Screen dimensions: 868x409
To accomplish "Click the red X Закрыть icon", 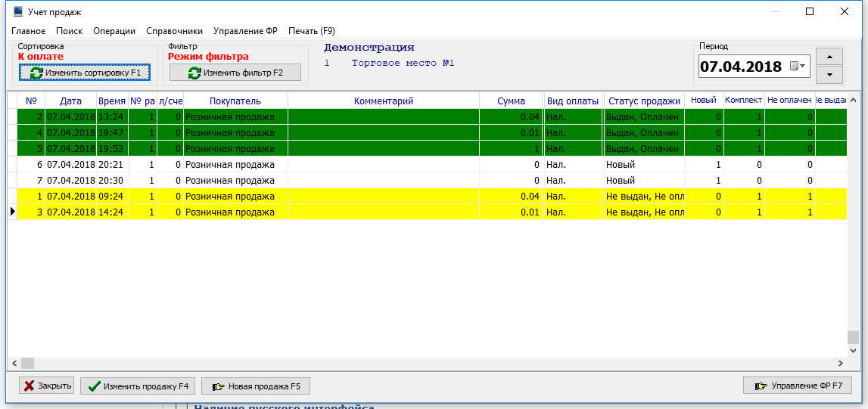I will click(x=30, y=386).
